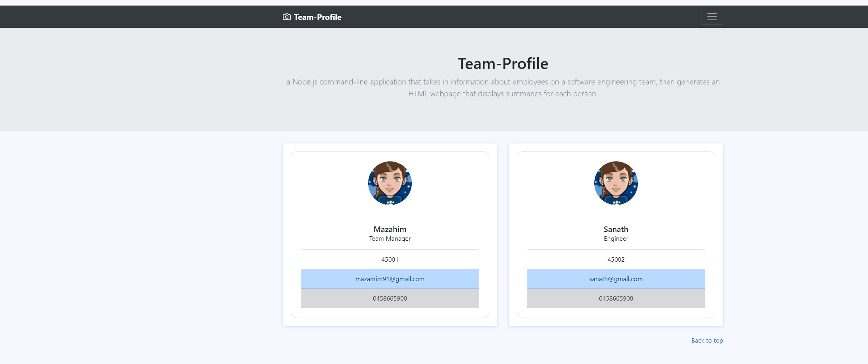Click Mazahim's profile avatar image
The width and height of the screenshot is (868, 364).
[390, 183]
